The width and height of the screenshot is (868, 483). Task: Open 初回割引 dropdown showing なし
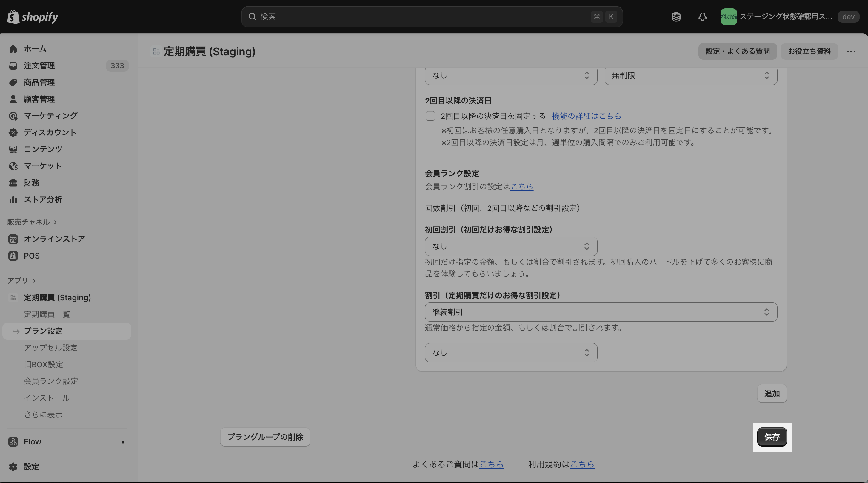pos(511,247)
